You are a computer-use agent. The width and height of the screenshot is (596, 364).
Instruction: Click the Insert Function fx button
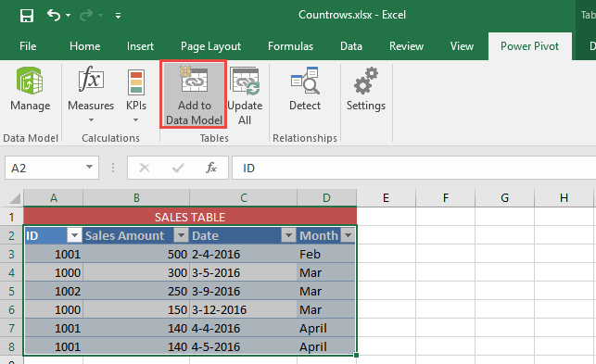[211, 168]
